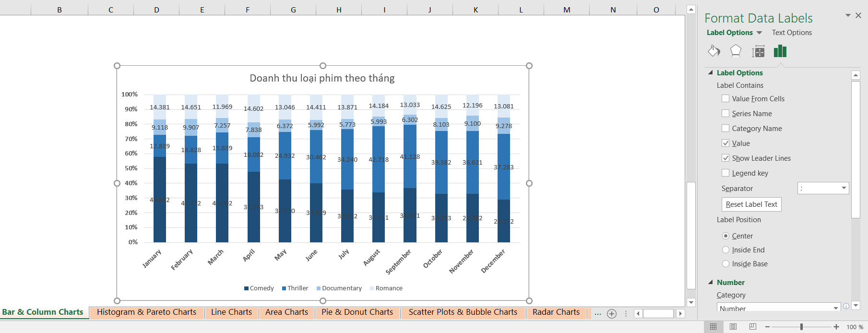Uncheck the Value checkbox

pyautogui.click(x=725, y=143)
